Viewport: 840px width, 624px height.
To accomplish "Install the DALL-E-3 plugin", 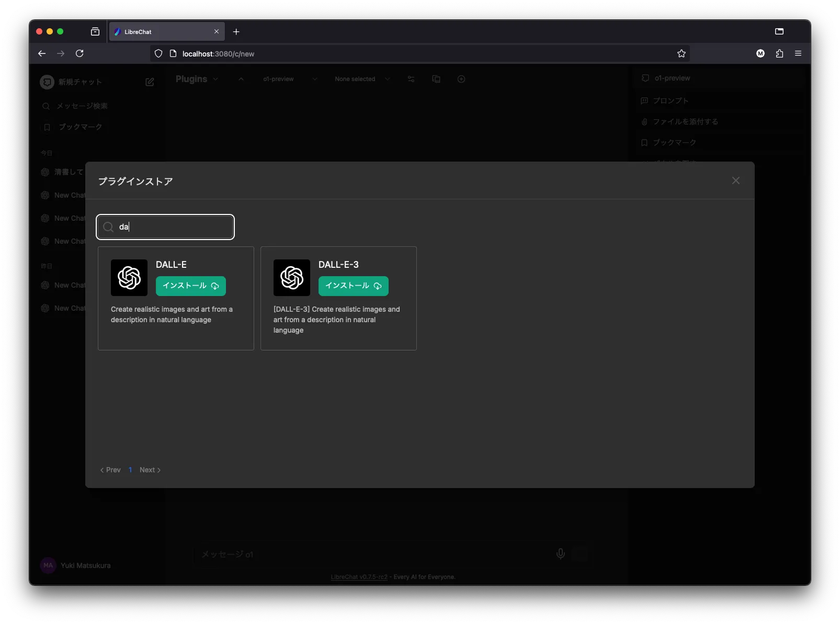I will (353, 286).
